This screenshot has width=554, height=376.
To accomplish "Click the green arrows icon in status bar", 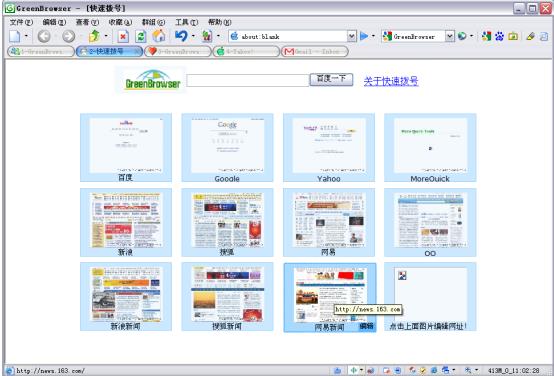I will pyautogui.click(x=353, y=370).
